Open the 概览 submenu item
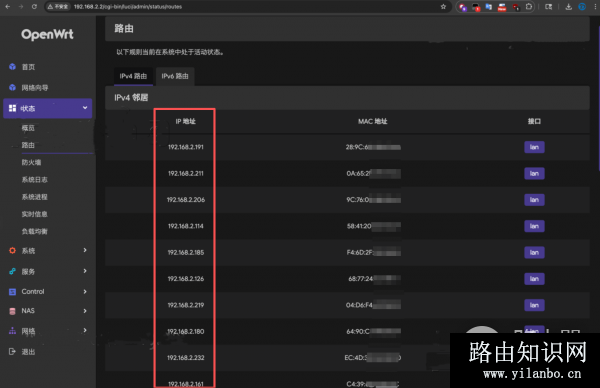 [x=28, y=128]
